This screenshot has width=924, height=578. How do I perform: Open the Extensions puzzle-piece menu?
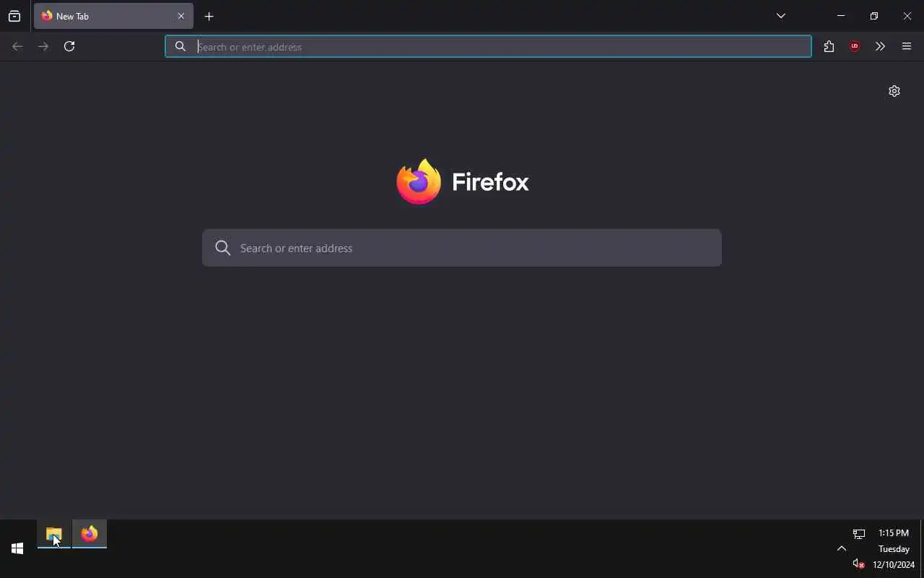[x=829, y=46]
